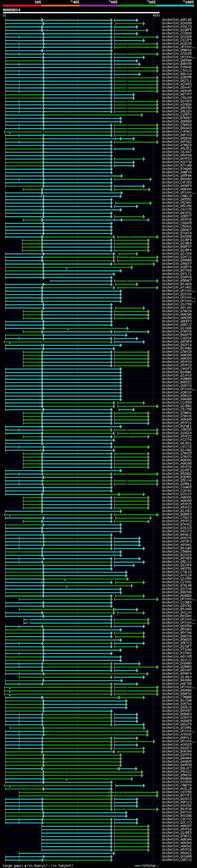Select hit UniRef100_Q2B0M5

click(x=177, y=78)
